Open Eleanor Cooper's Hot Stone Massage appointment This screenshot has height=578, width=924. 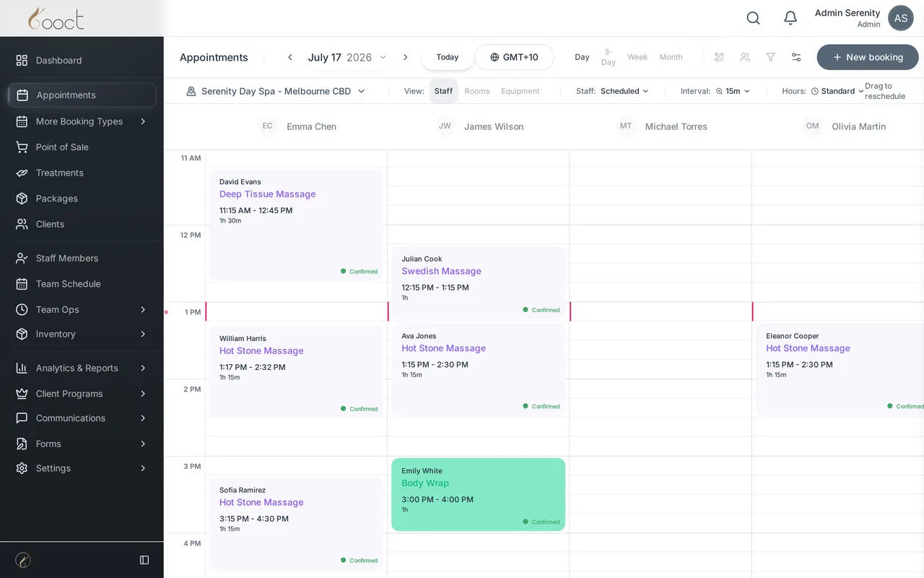(840, 369)
